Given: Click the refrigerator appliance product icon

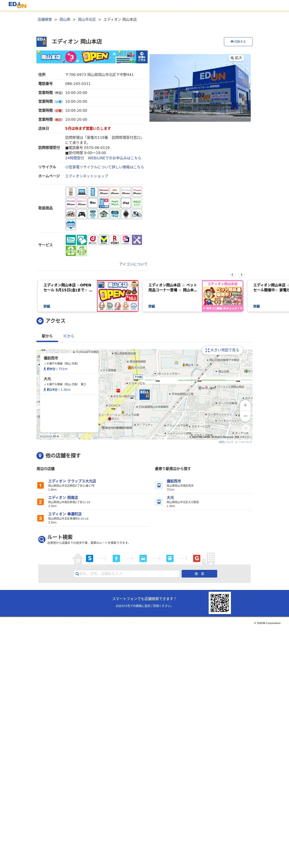Looking at the screenshot, I should 71,192.
